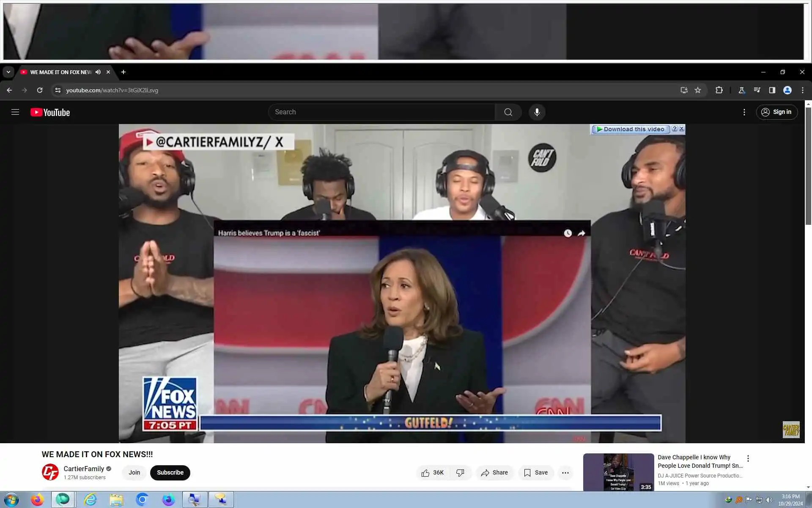Click the search magnifier button
Viewport: 812px width, 508px height.
coord(508,112)
